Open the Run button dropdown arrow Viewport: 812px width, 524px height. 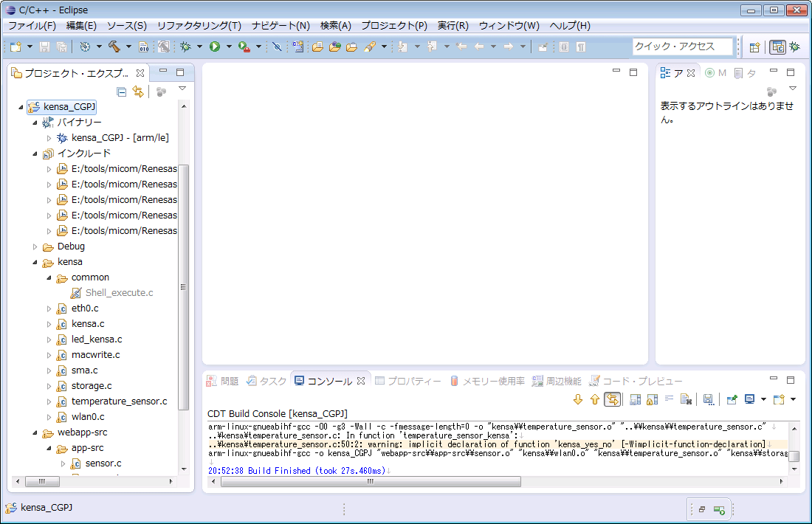pyautogui.click(x=229, y=46)
